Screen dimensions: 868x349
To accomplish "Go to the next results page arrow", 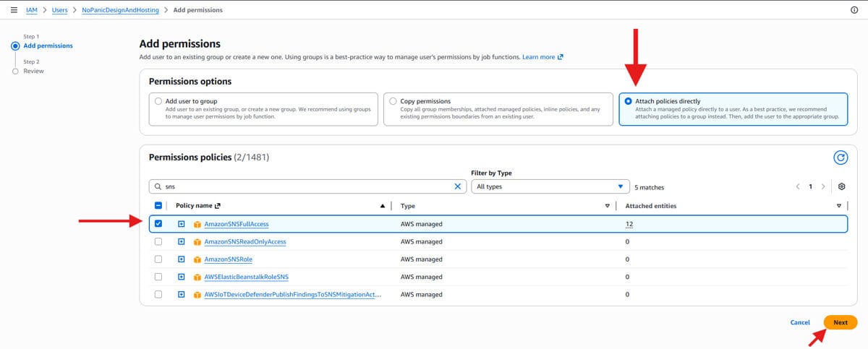I will click(x=823, y=186).
